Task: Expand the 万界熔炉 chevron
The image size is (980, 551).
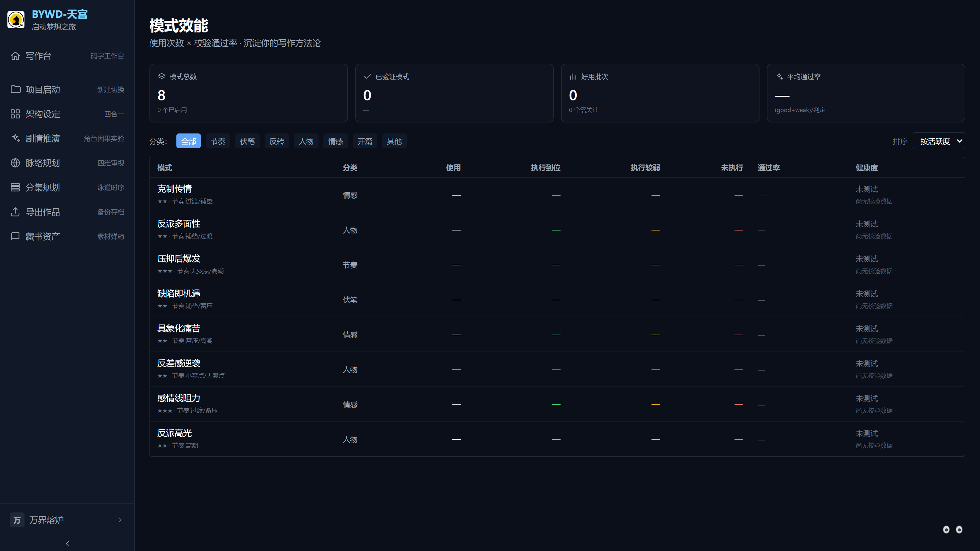Action: pos(120,520)
